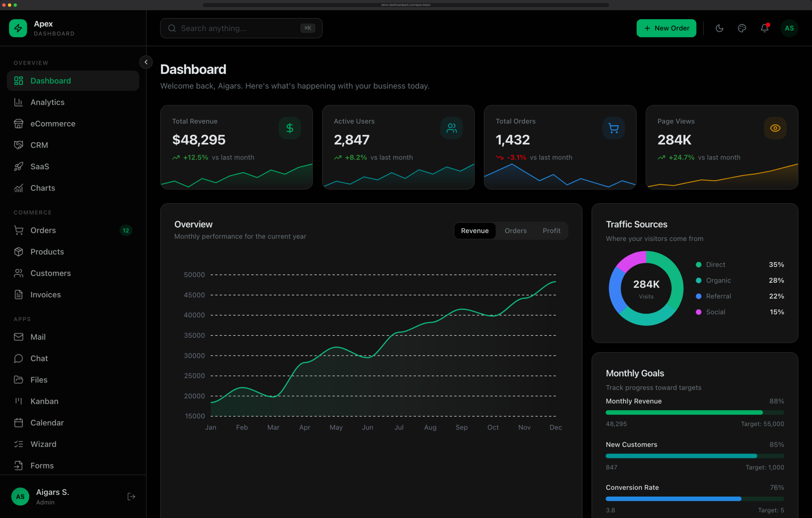Open the Analytics page in sidebar
812x518 pixels.
point(73,102)
